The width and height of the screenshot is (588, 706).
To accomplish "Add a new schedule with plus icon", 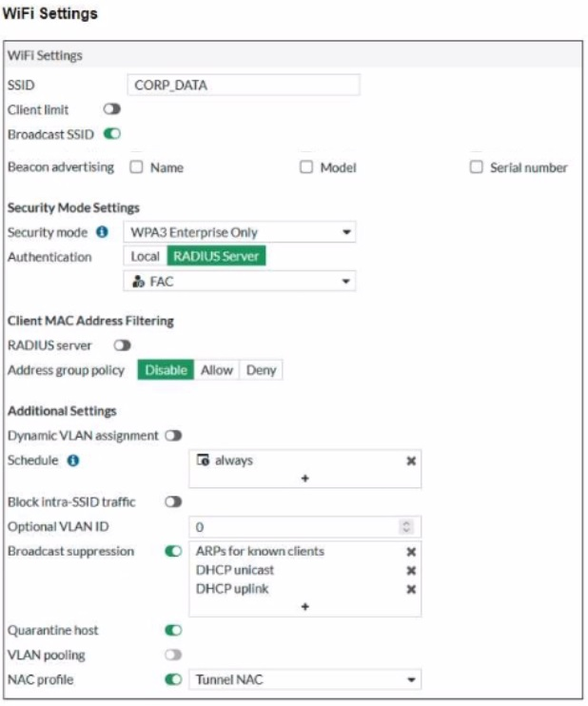I will 305,479.
